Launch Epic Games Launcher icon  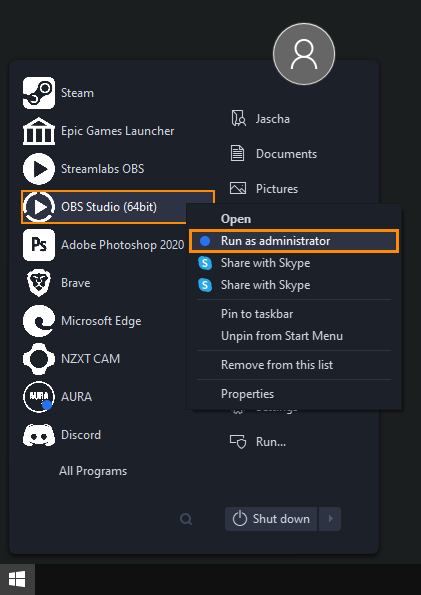click(39, 131)
